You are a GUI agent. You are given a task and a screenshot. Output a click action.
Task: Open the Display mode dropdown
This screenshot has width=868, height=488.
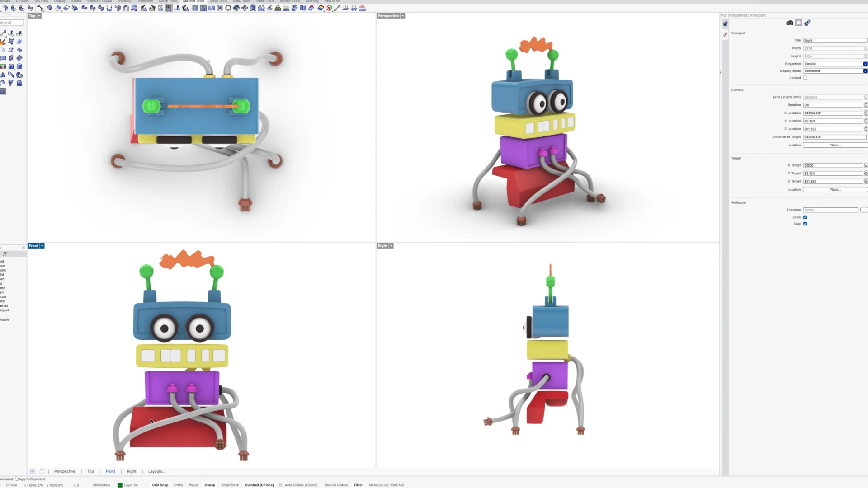point(835,71)
